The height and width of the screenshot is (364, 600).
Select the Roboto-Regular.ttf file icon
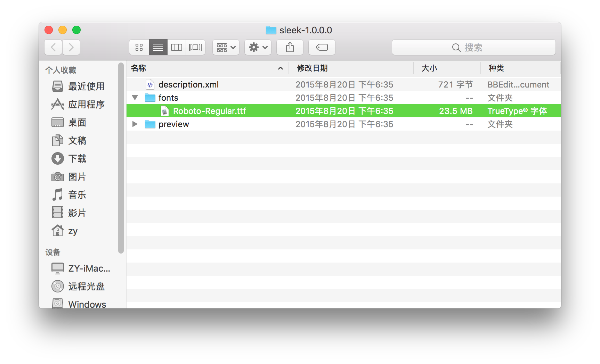pyautogui.click(x=165, y=111)
